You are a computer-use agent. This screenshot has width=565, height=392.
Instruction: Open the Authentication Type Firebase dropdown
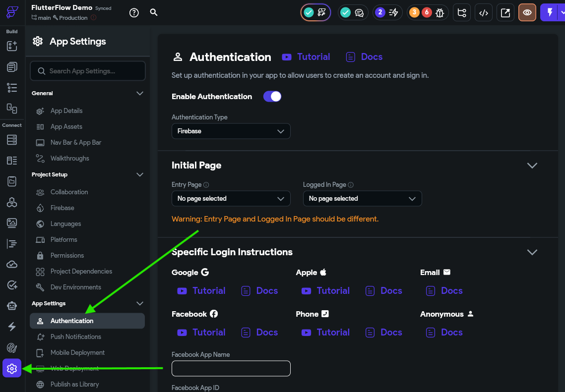[231, 131]
